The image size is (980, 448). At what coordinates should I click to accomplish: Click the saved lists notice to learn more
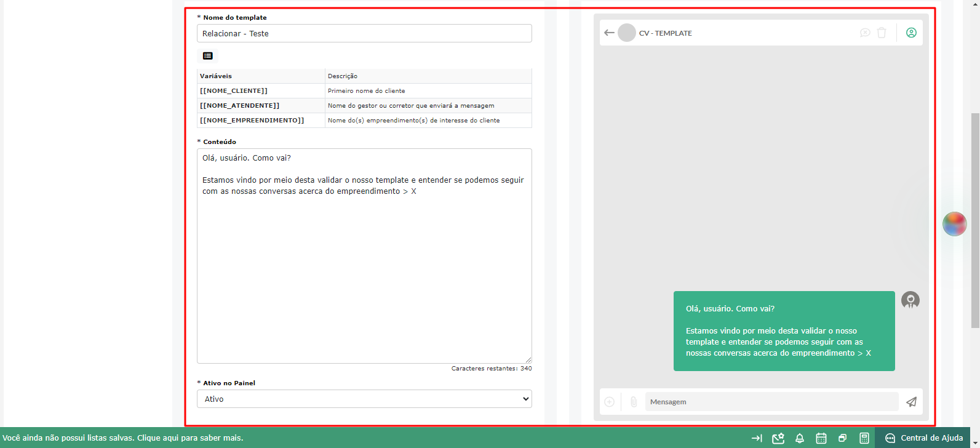(x=123, y=438)
